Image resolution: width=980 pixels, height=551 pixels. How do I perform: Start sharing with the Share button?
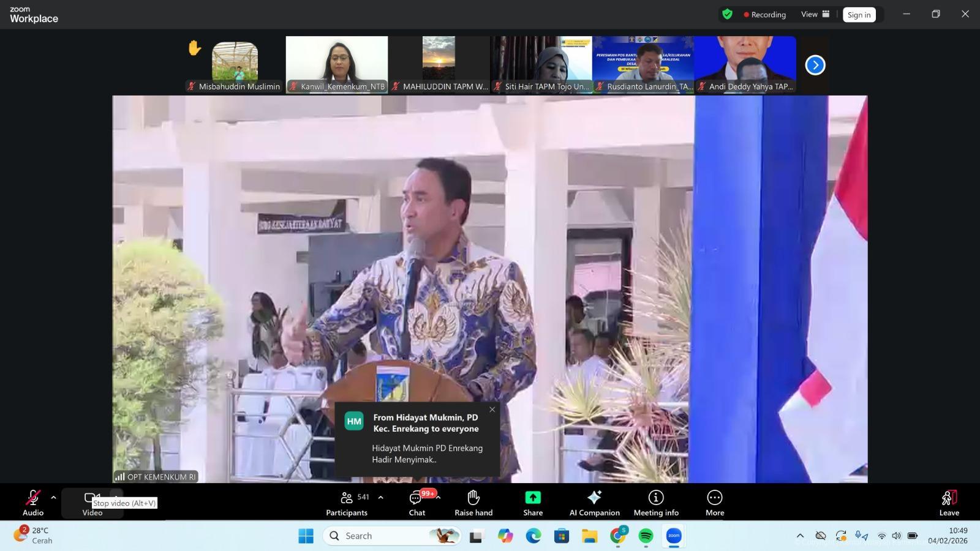click(x=532, y=503)
